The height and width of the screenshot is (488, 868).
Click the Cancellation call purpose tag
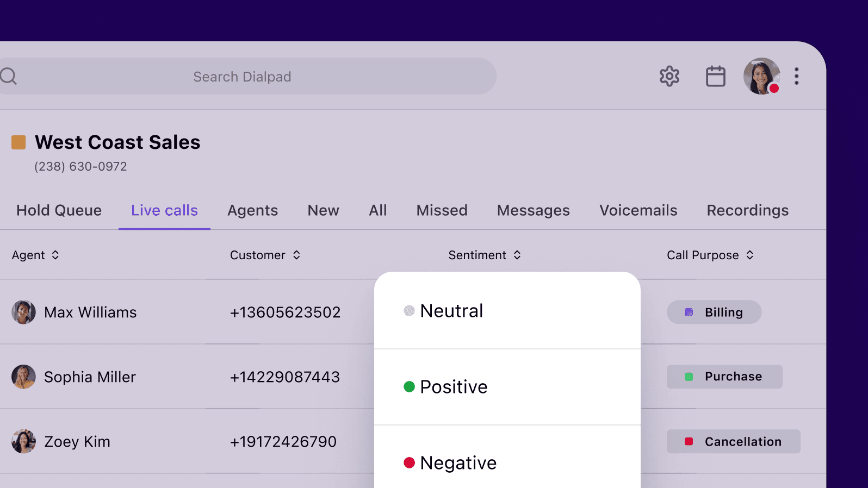(x=734, y=441)
